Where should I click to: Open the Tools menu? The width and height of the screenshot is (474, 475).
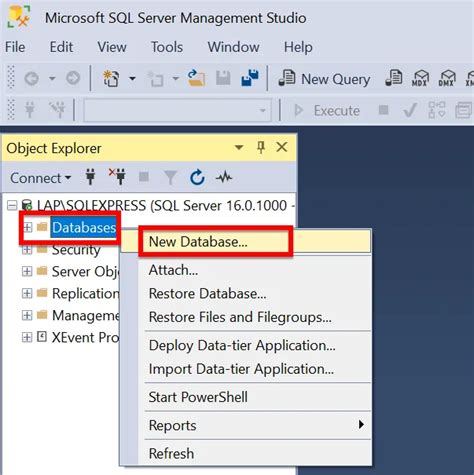[167, 47]
